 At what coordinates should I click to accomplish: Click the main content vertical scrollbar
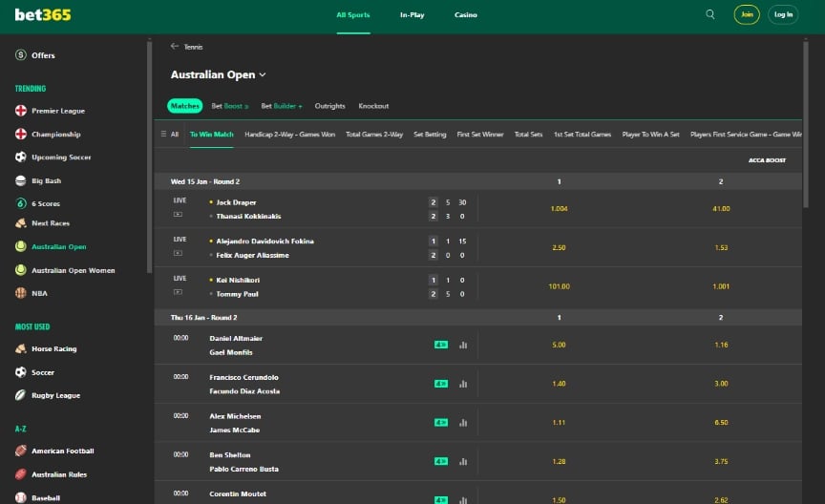(x=806, y=125)
